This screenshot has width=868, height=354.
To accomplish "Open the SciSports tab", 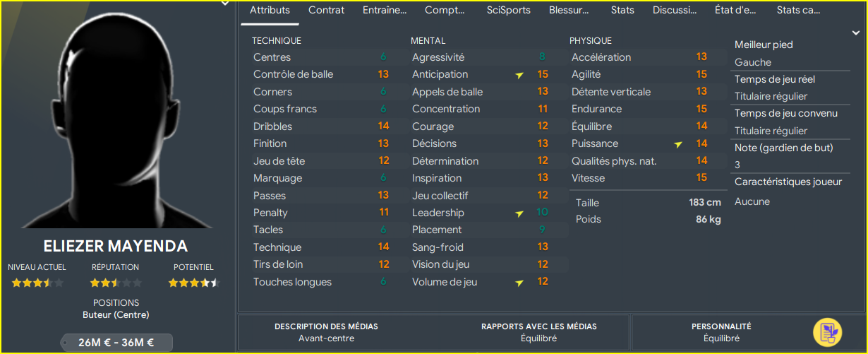I will coord(509,10).
